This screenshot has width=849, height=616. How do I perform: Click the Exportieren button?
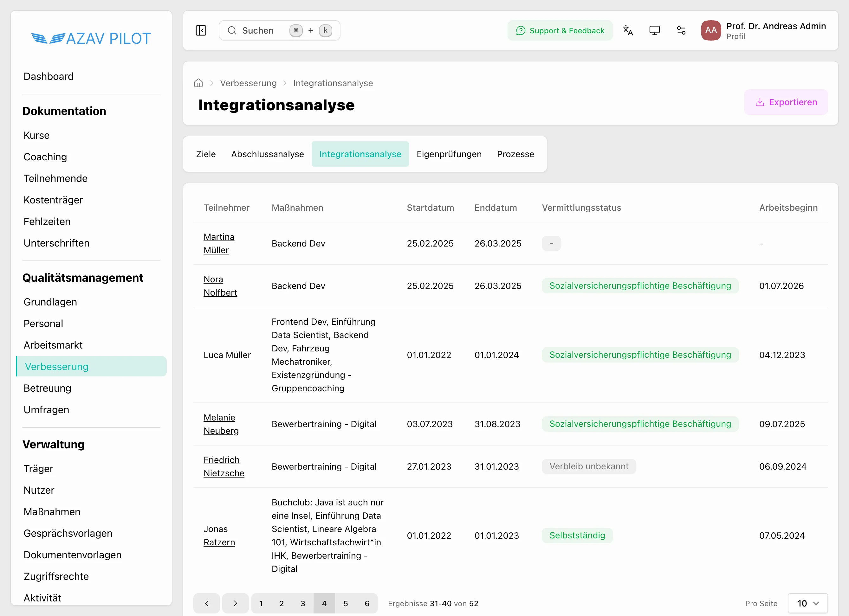[x=786, y=102]
